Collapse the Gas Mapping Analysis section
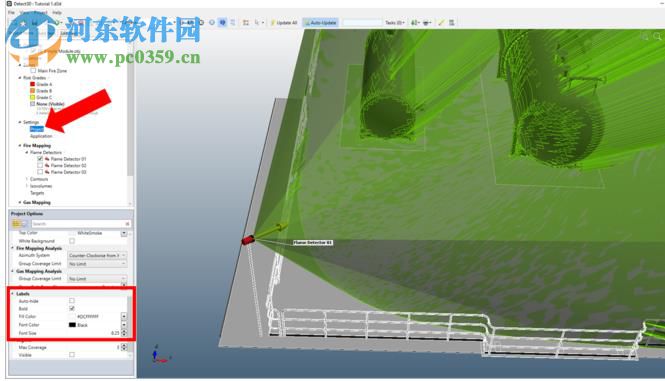 [x=12, y=271]
